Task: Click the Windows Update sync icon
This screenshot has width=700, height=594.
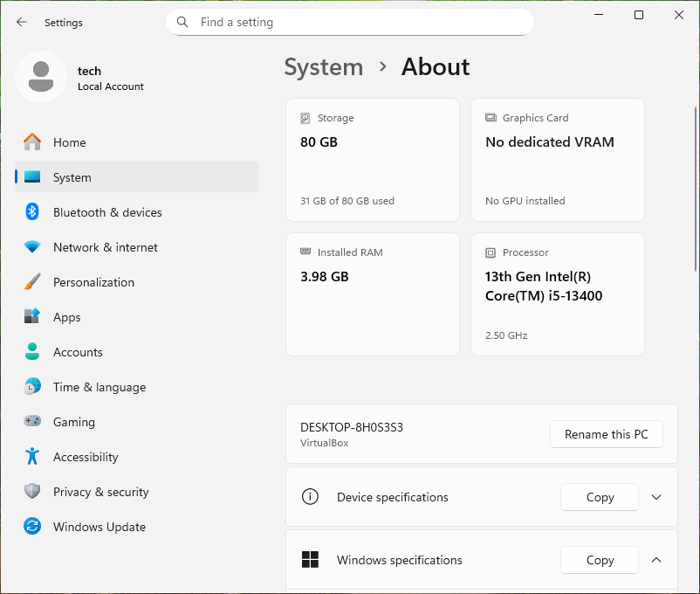Action: pos(32,526)
